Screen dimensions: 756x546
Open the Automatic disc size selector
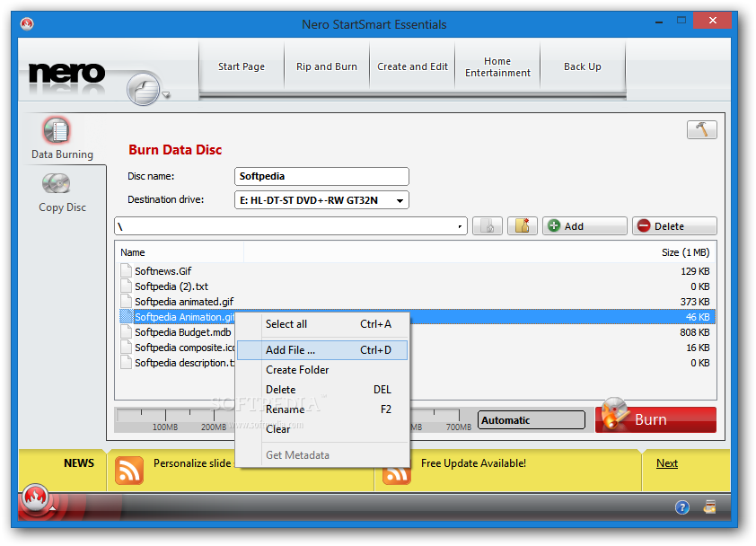coord(531,420)
